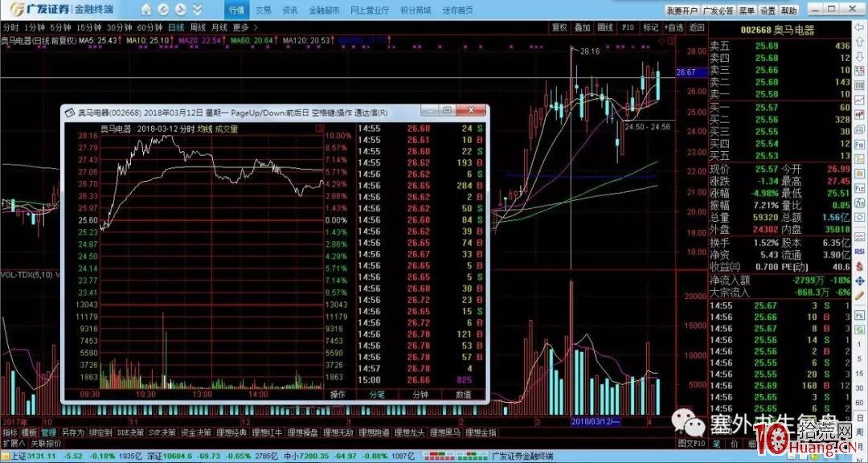Open the 连你首页 tab
This screenshot has width=868, height=463.
pyautogui.click(x=458, y=10)
